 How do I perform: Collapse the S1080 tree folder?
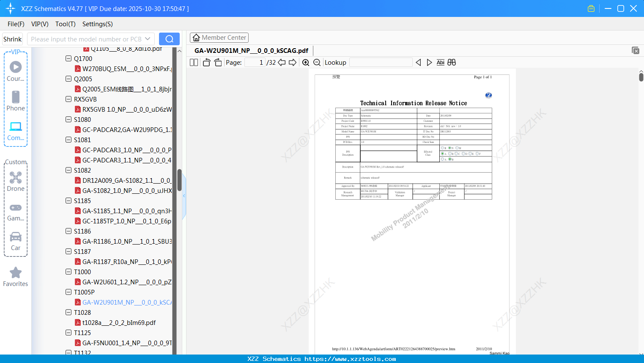[x=69, y=120]
